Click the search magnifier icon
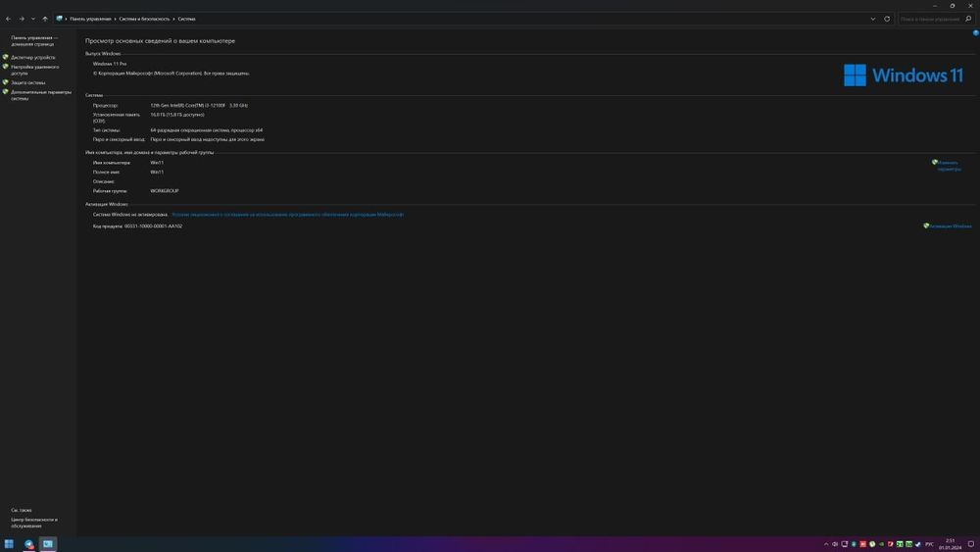The width and height of the screenshot is (980, 552). point(968,19)
